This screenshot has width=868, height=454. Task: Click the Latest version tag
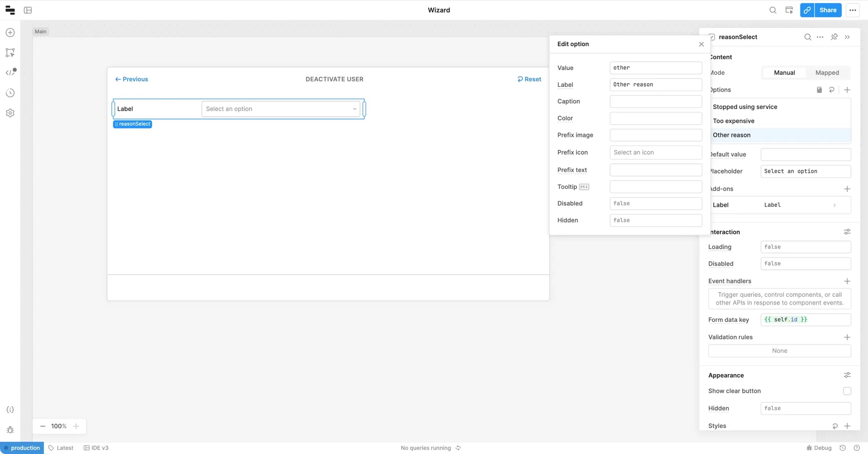[61, 448]
